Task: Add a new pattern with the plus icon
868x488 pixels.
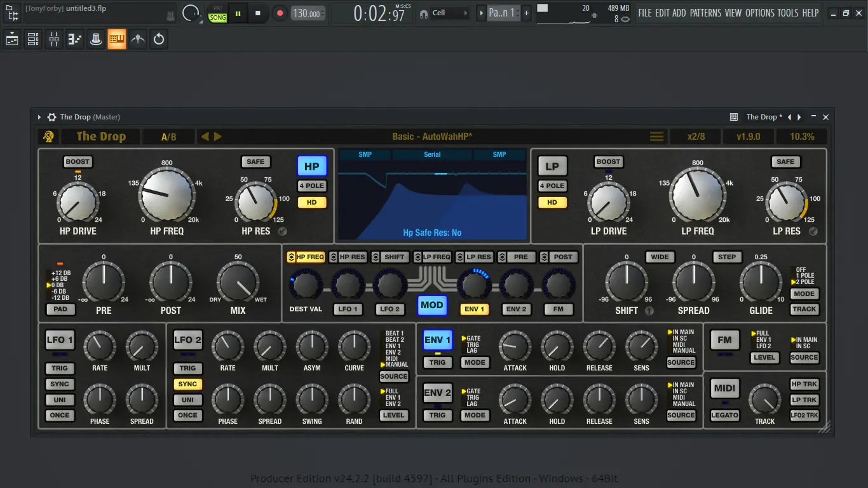Action: [x=526, y=13]
